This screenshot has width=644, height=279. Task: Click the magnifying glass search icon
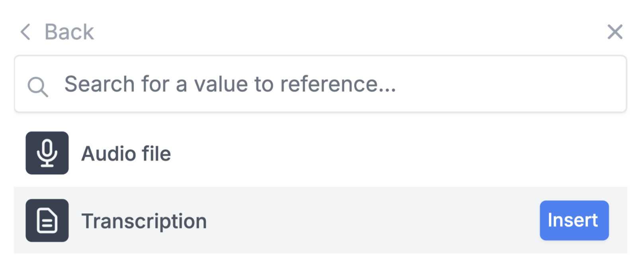[38, 86]
